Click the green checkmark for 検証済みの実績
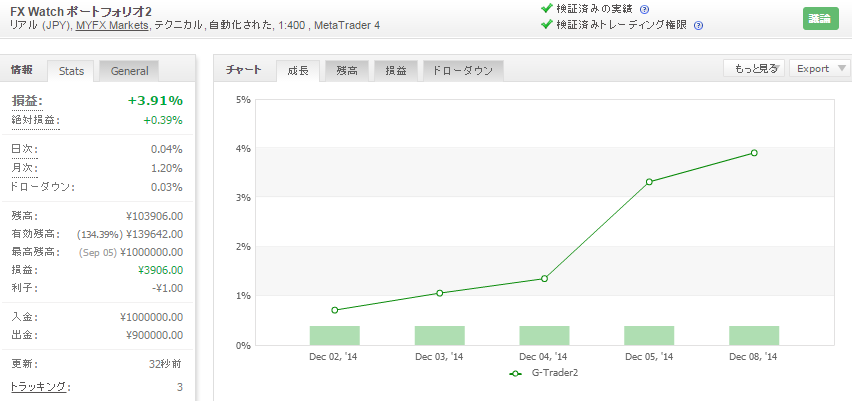This screenshot has height=401, width=852. pyautogui.click(x=547, y=8)
